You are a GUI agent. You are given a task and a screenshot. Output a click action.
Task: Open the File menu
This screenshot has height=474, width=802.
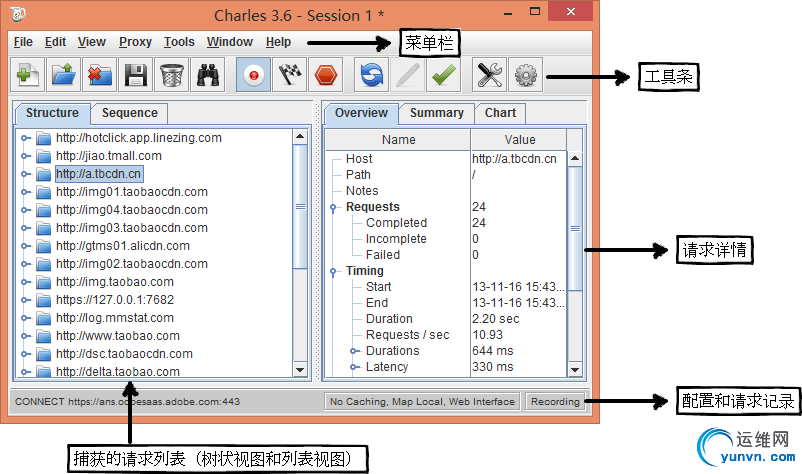click(x=23, y=42)
